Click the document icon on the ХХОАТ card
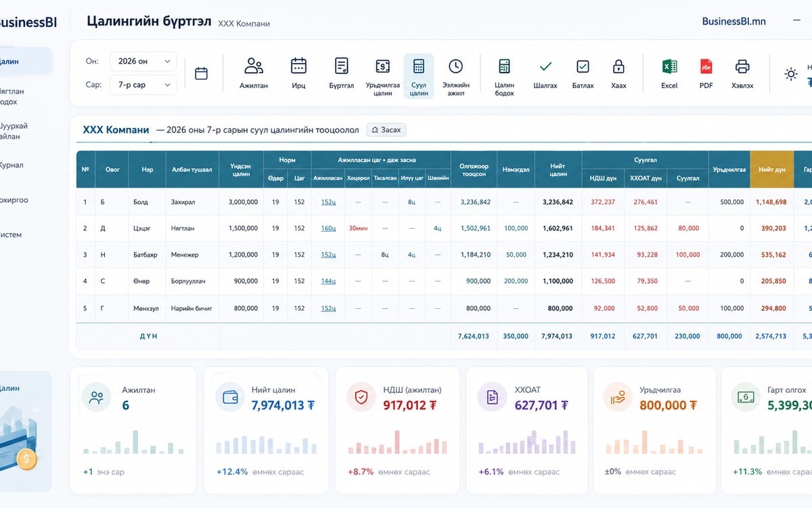Viewport: 812px width, 508px height. coord(492,397)
